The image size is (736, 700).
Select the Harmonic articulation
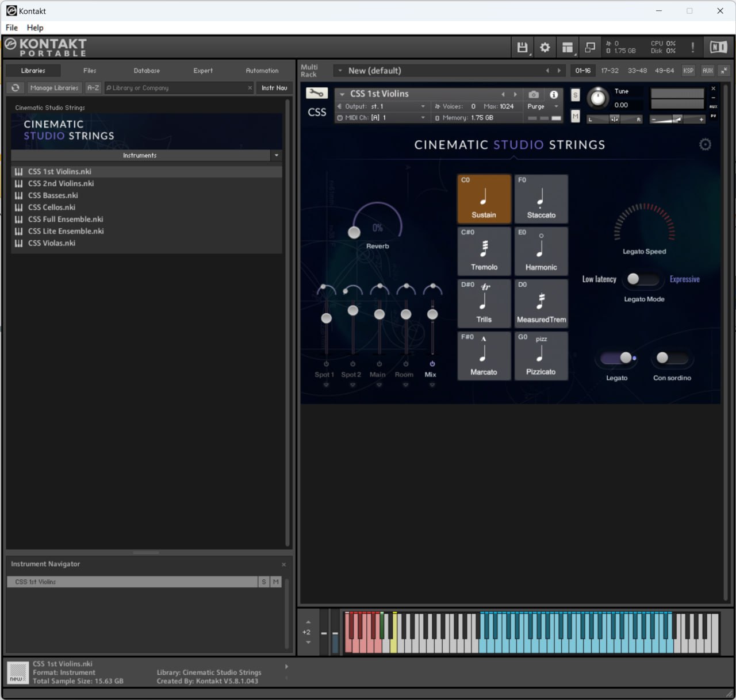click(541, 251)
